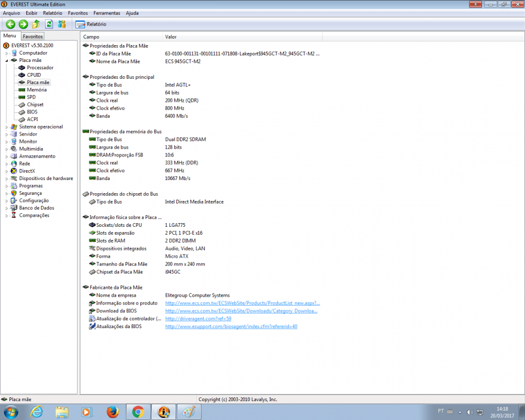The width and height of the screenshot is (525, 420).
Task: Open the Ferramentas menu
Action: (x=107, y=13)
